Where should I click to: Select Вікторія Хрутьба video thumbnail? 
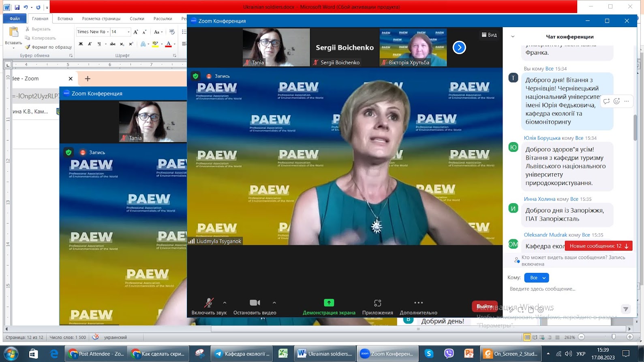click(x=413, y=47)
